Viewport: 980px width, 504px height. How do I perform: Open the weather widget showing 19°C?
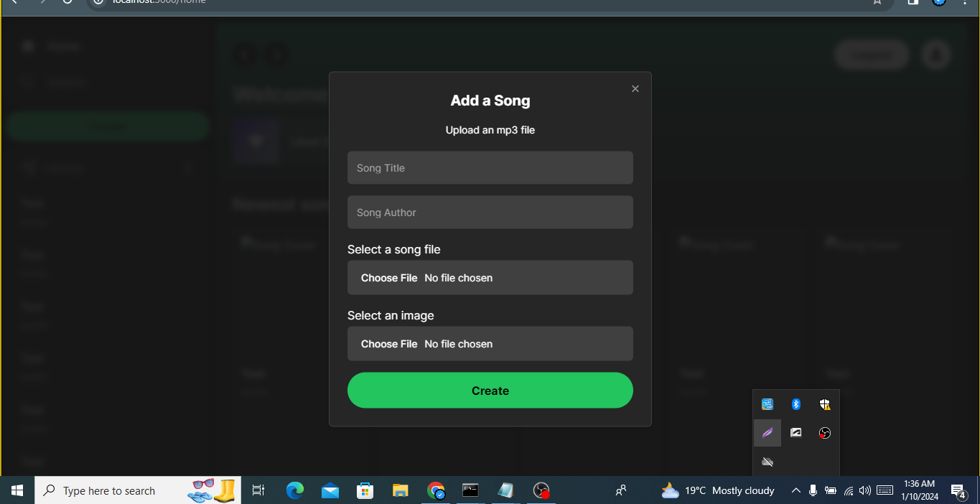(718, 490)
